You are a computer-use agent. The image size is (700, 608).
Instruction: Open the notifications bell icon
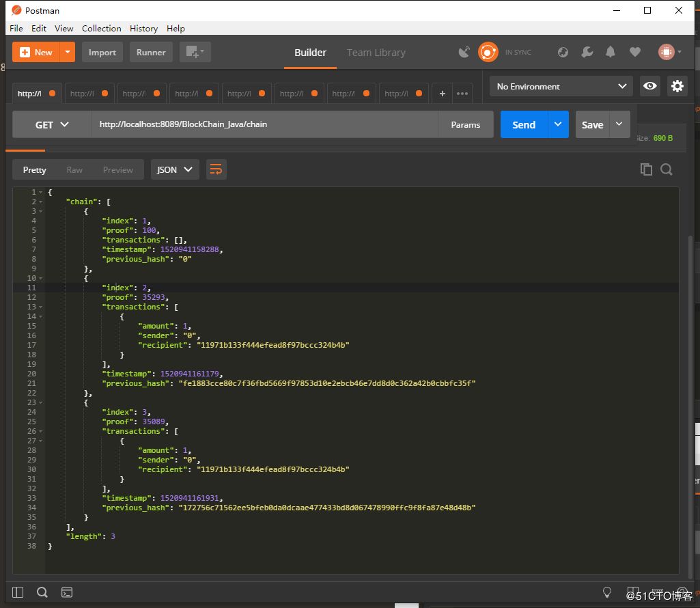[x=611, y=52]
